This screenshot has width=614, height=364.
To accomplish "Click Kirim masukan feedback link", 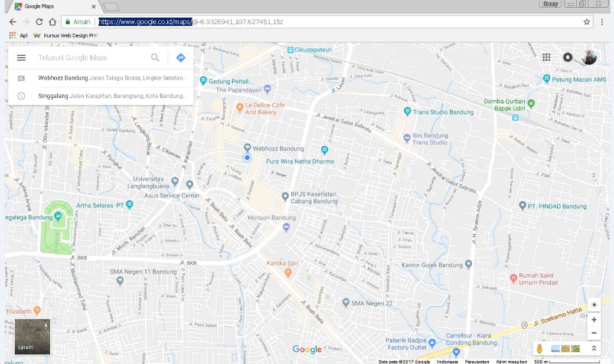I will click(511, 362).
